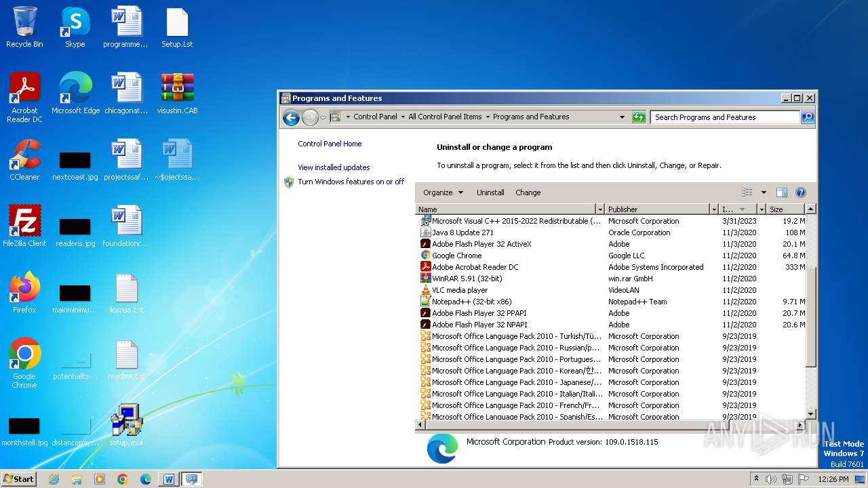868x488 pixels.
Task: Open the Help question mark icon
Action: [x=800, y=192]
